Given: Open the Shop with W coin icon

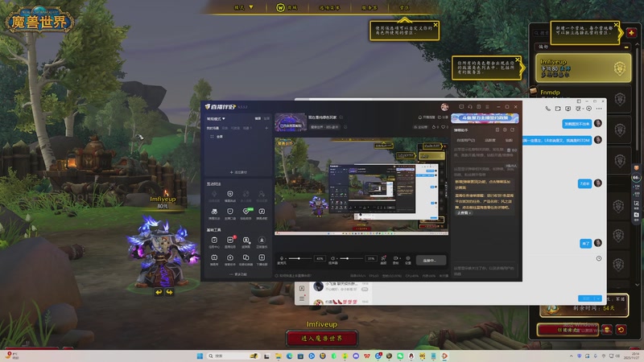Looking at the screenshot, I should [287, 7].
